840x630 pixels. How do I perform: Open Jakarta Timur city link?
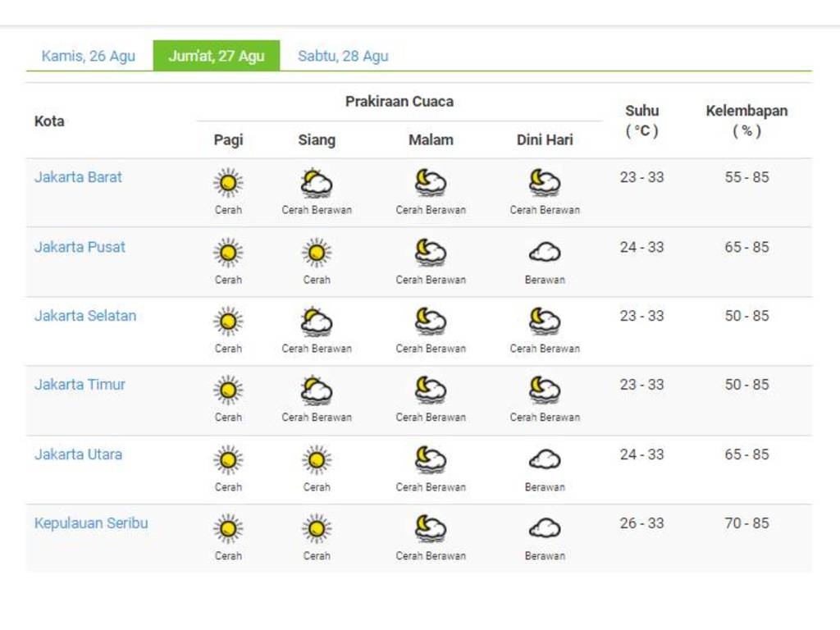80,385
